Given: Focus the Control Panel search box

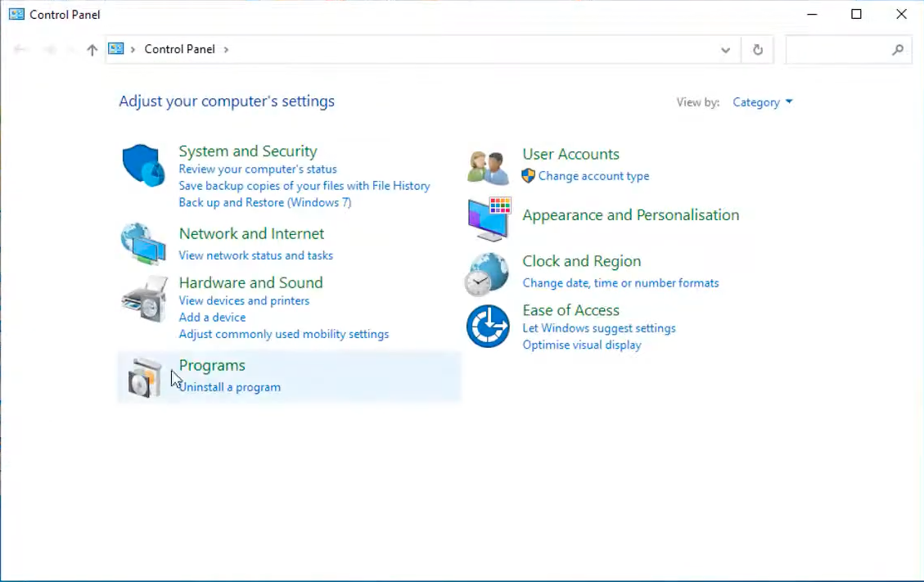Looking at the screenshot, I should click(839, 50).
